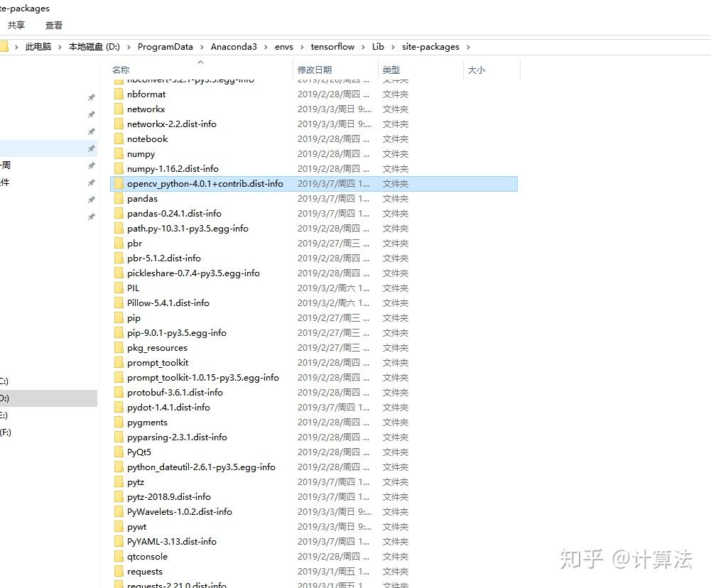Open chevron after envs in address bar
This screenshot has height=588, width=711.
coord(302,47)
